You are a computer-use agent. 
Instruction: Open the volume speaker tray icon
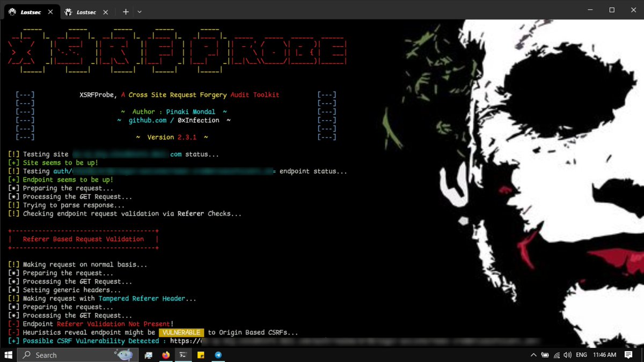567,355
